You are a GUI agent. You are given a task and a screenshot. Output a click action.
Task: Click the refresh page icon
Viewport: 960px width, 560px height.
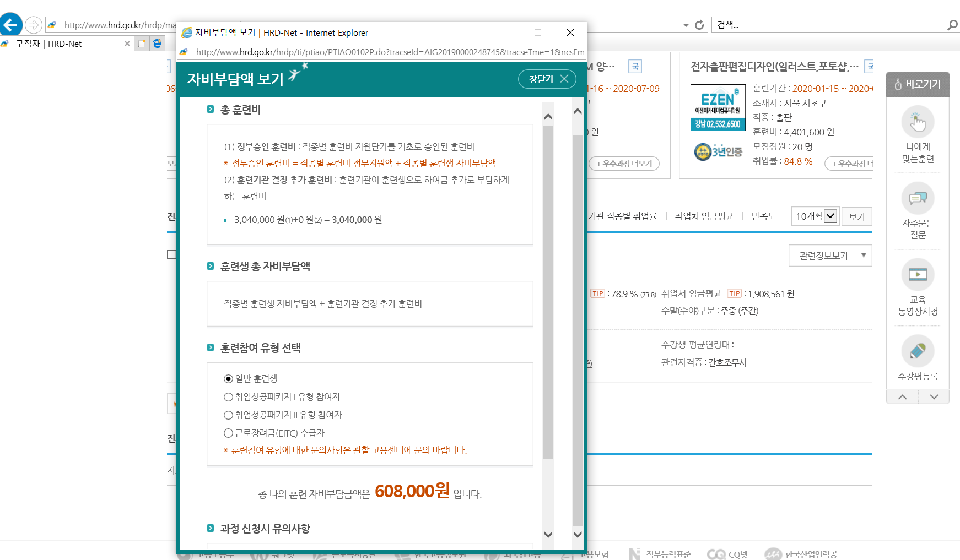[x=699, y=25]
